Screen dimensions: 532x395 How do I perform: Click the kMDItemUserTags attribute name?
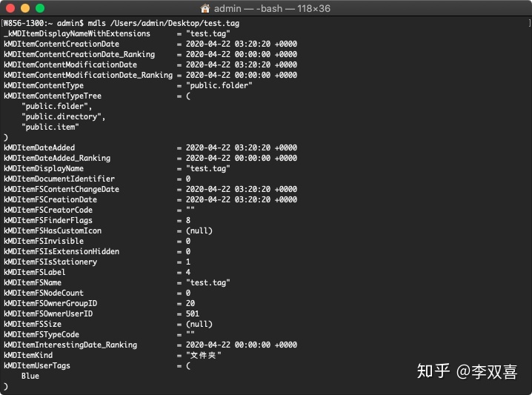click(x=37, y=365)
